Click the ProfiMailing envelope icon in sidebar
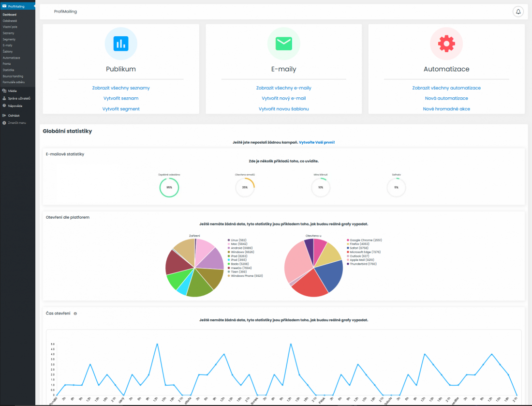This screenshot has height=406, width=532. (4, 6)
